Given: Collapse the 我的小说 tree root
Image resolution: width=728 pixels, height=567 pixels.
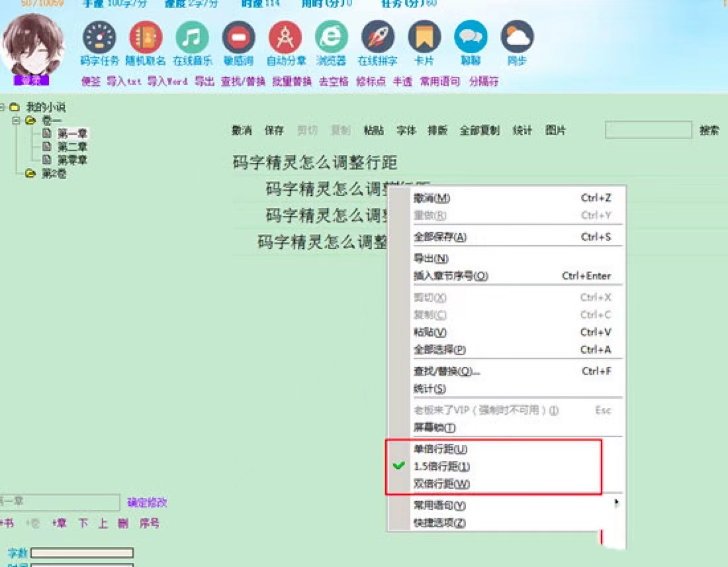Looking at the screenshot, I should tap(3, 107).
